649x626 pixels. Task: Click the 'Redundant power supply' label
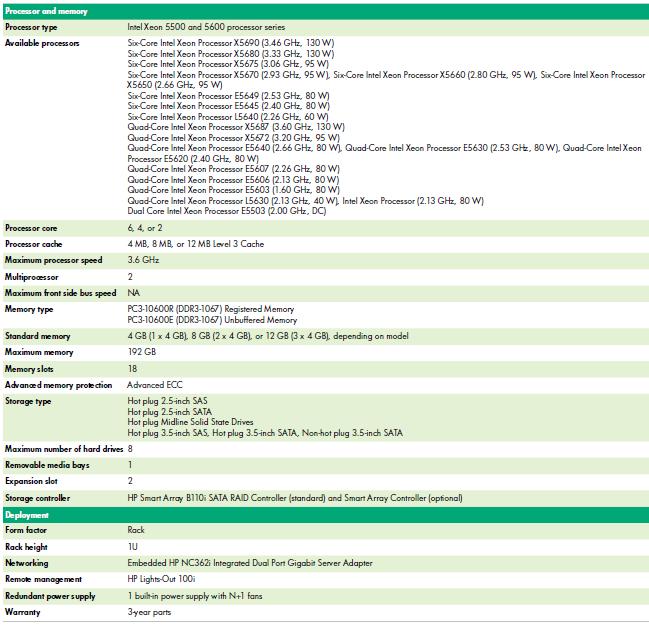tap(50, 596)
